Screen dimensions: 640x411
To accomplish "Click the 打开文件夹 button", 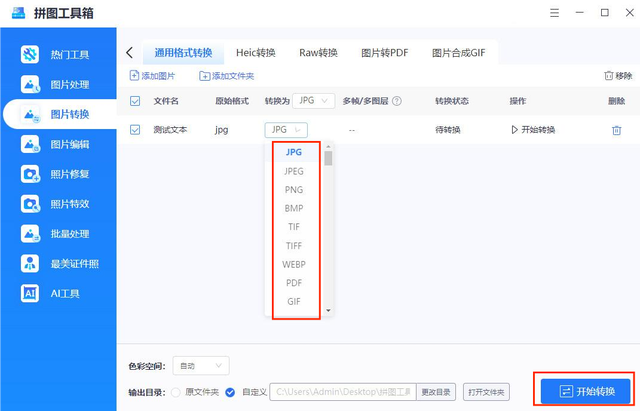I will pos(486,392).
